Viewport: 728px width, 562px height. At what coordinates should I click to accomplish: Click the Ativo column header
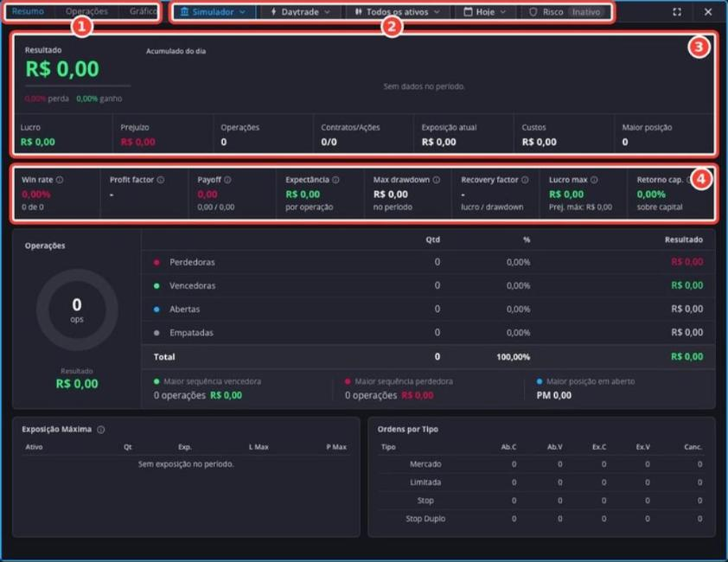pos(34,447)
